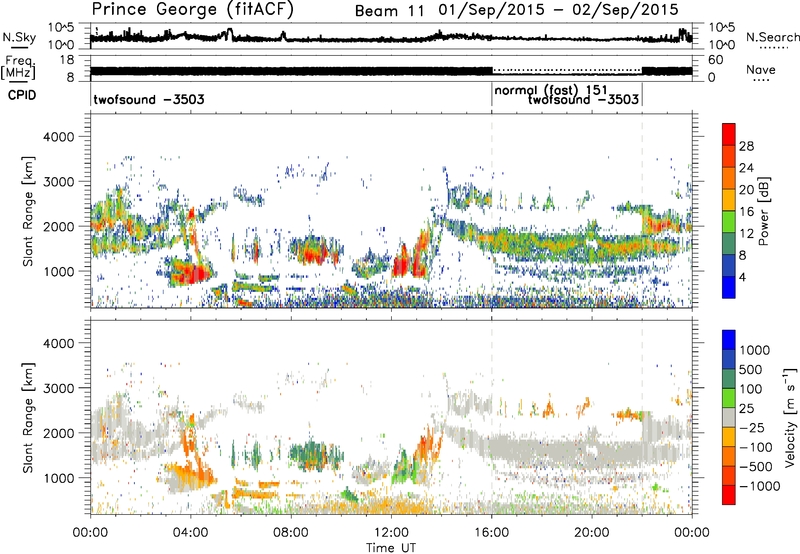Click the "Prince George (fitACF)" plot title
The image size is (800, 554).
(x=192, y=9)
